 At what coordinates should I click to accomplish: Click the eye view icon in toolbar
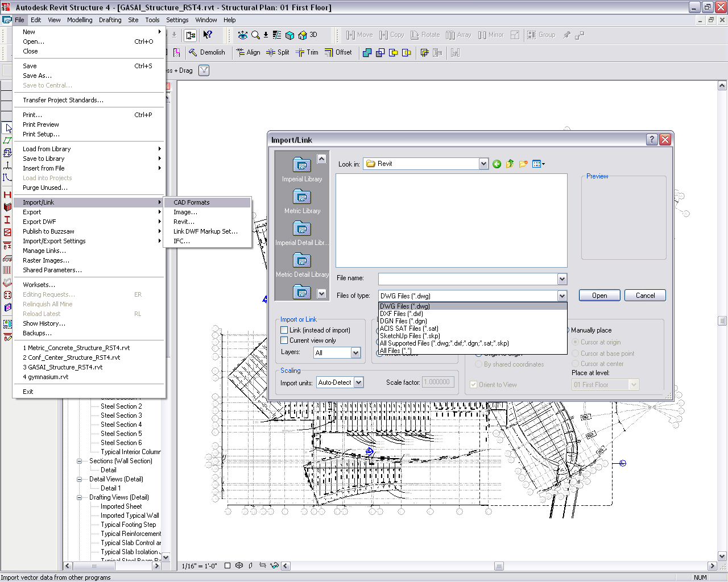[x=243, y=35]
